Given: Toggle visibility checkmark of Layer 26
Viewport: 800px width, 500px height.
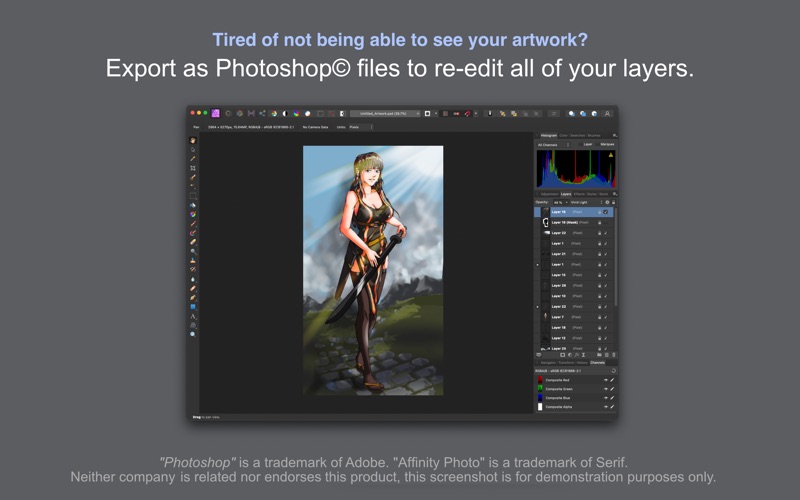Looking at the screenshot, I should coord(606,286).
